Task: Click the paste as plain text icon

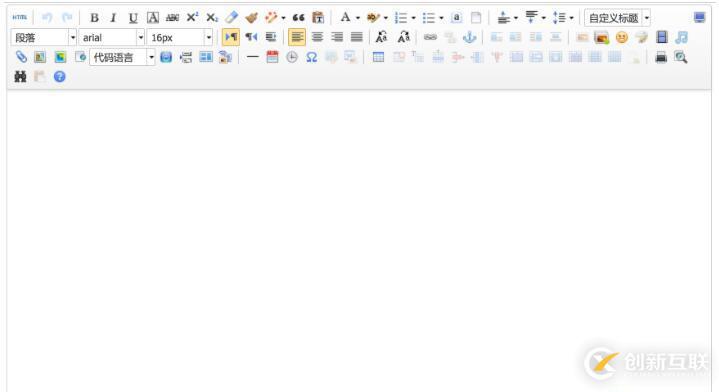Action: [318, 17]
